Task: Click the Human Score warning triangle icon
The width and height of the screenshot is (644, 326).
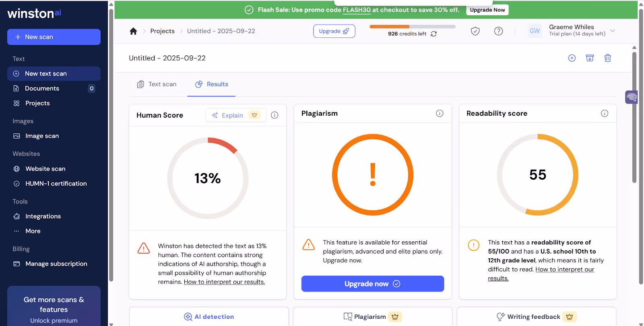Action: 144,248
